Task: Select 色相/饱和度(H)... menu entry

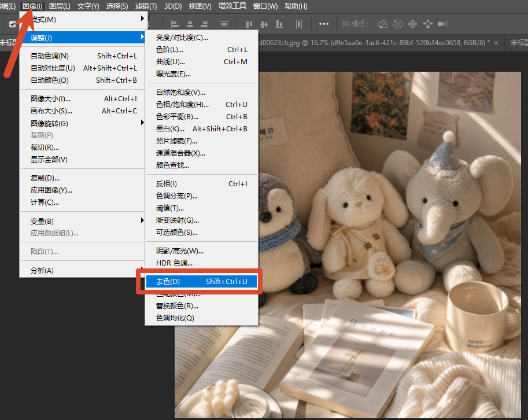Action: coord(201,104)
